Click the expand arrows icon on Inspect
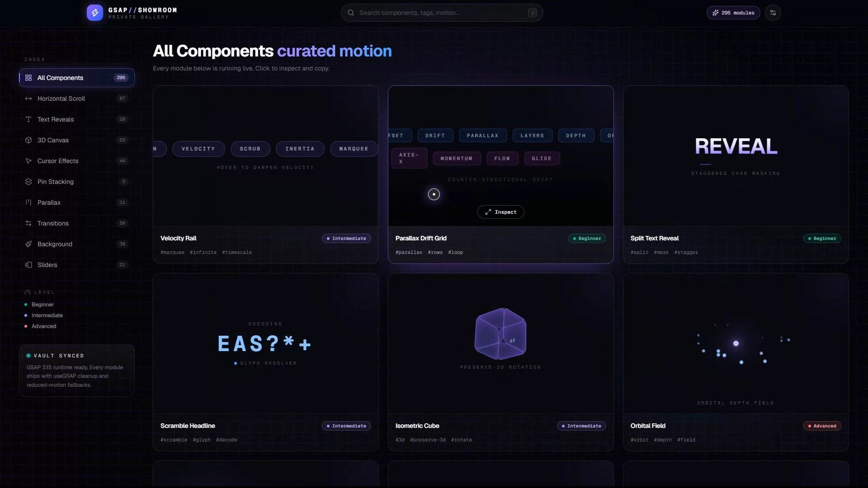868x488 pixels. pyautogui.click(x=488, y=212)
